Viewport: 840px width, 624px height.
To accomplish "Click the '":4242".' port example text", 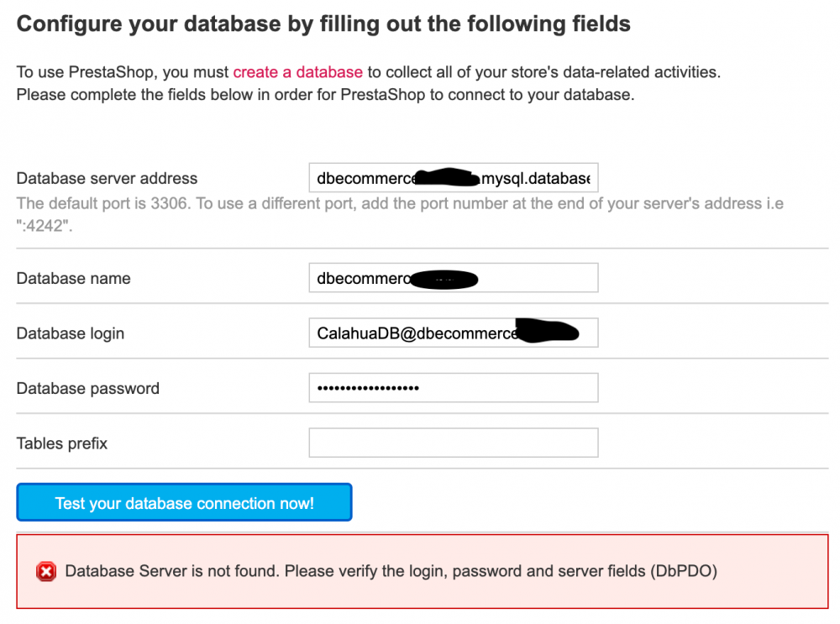I will [44, 225].
